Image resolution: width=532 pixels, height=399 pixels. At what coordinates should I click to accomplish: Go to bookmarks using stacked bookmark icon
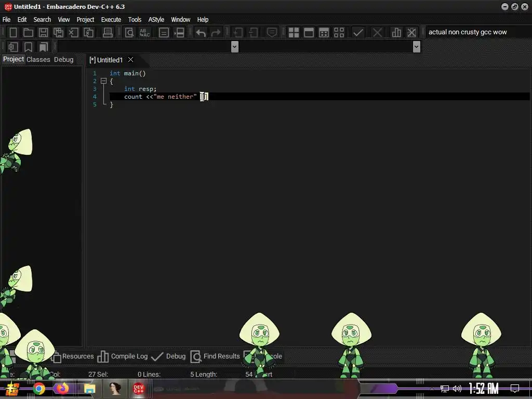click(x=44, y=47)
